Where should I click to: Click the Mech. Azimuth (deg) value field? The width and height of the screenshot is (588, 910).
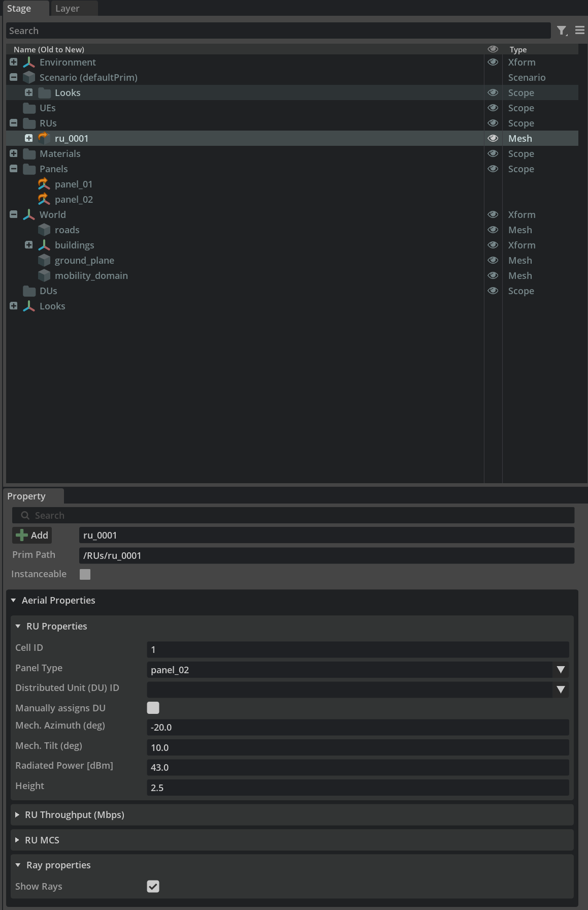pyautogui.click(x=357, y=728)
